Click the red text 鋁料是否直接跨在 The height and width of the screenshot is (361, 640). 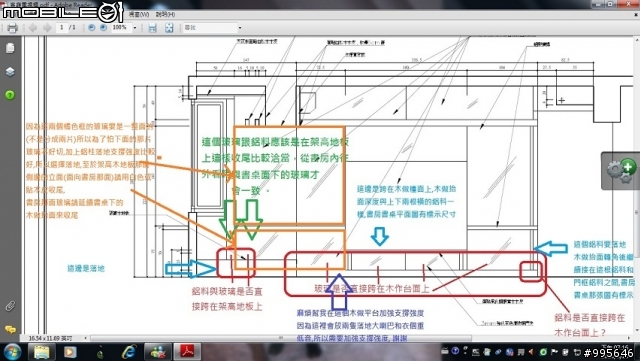(589, 318)
